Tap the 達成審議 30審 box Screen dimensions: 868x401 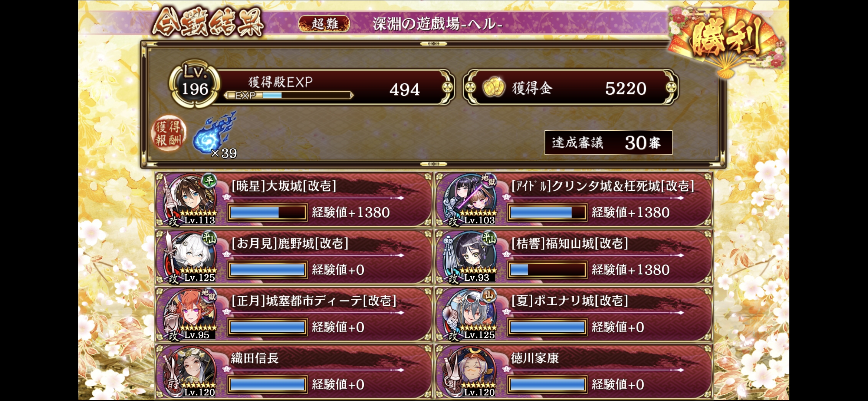click(608, 143)
